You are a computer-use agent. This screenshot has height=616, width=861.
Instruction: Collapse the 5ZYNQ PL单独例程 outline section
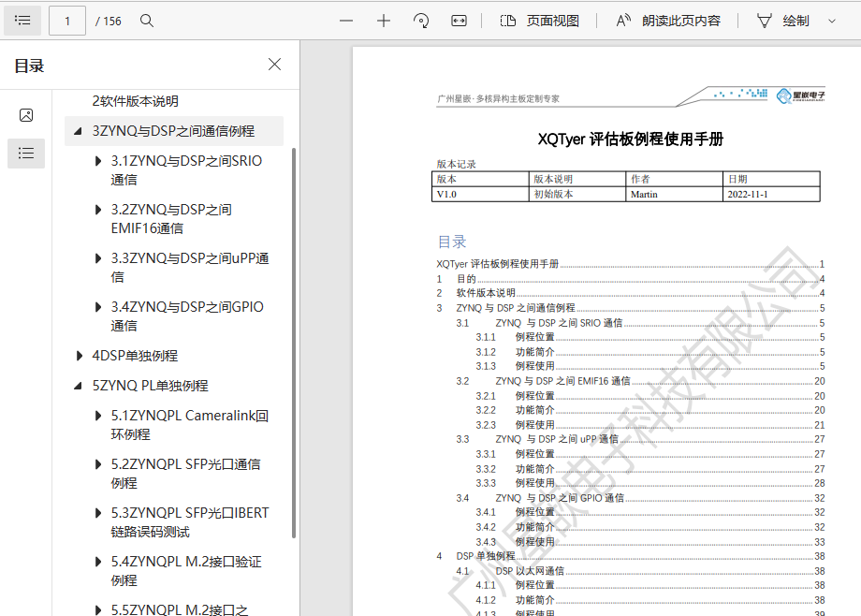(x=78, y=386)
